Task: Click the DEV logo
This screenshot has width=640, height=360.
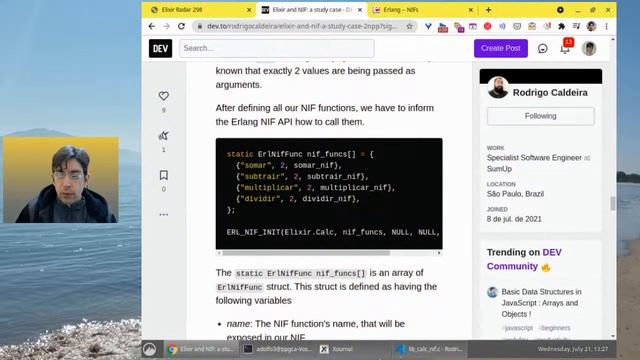Action: (x=160, y=48)
